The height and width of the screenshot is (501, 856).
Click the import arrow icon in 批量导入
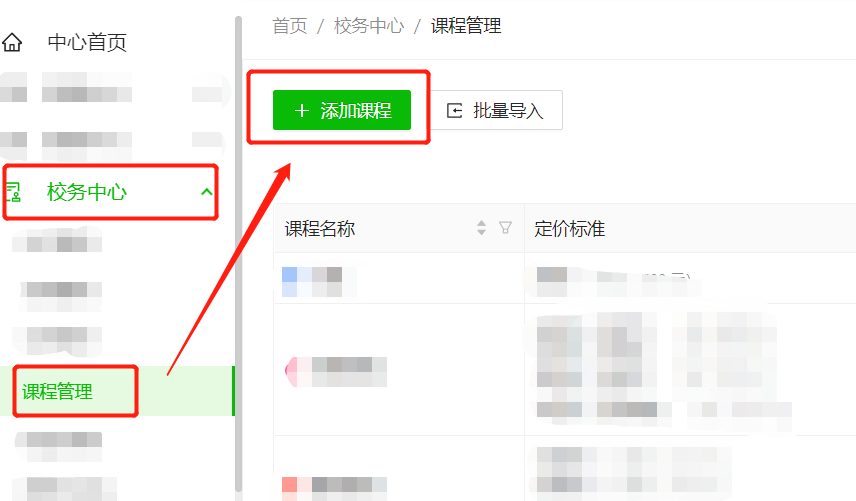pyautogui.click(x=454, y=111)
